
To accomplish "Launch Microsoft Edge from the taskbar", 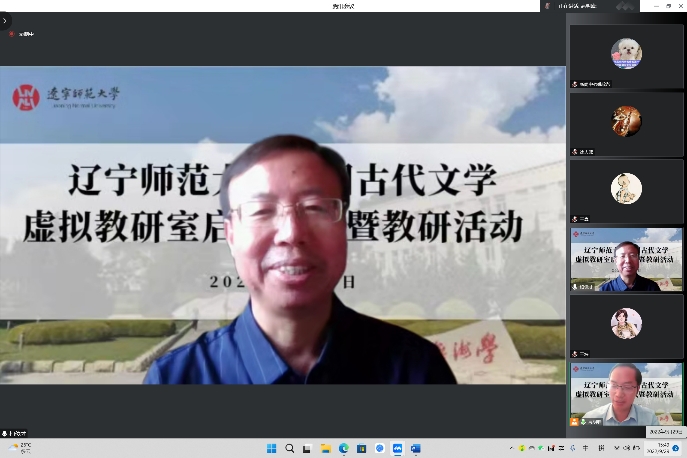I will pyautogui.click(x=343, y=449).
